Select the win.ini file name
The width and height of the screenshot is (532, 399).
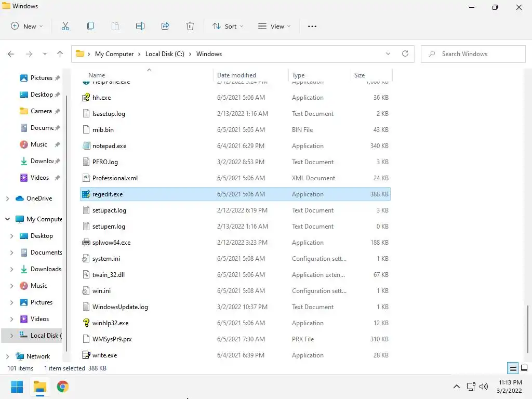click(x=101, y=291)
